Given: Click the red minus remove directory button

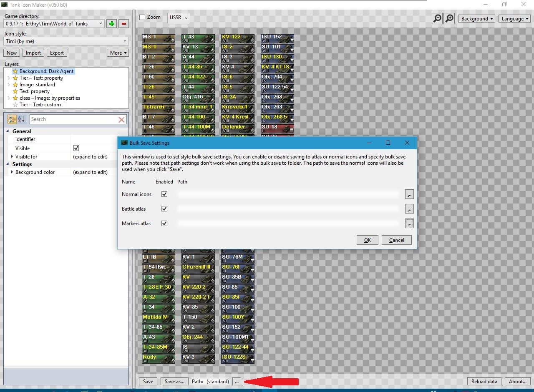Looking at the screenshot, I should pyautogui.click(x=123, y=24).
